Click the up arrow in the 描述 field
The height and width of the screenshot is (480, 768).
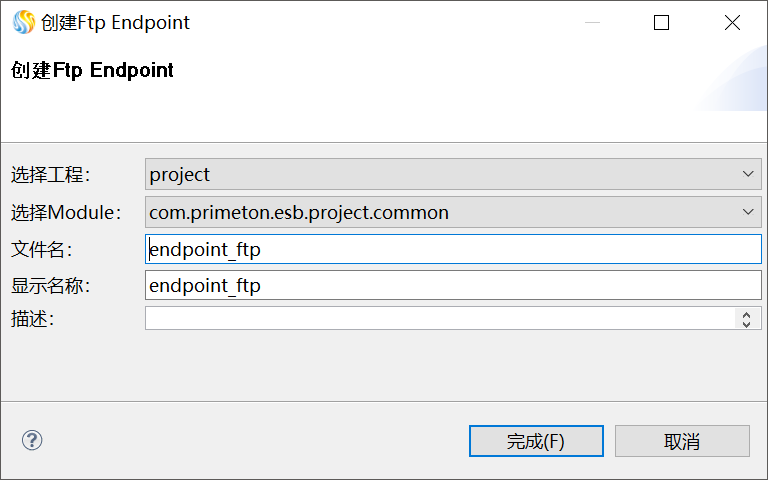pos(746,314)
